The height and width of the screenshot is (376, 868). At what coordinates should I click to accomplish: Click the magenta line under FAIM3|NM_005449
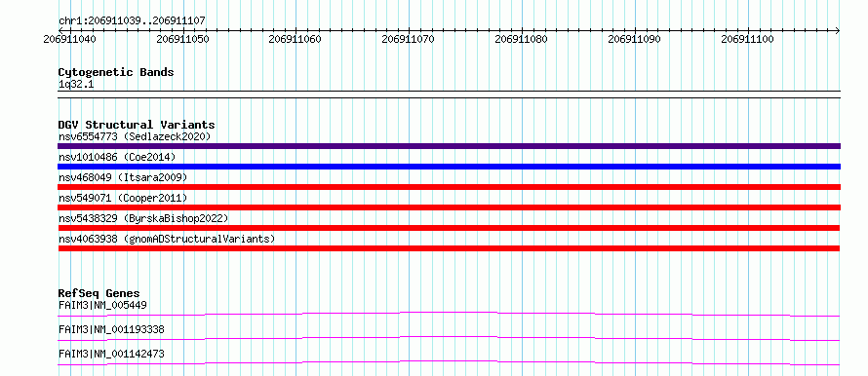coord(449,314)
